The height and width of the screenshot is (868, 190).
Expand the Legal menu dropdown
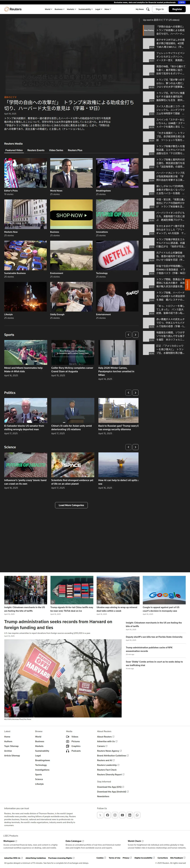(99, 9)
